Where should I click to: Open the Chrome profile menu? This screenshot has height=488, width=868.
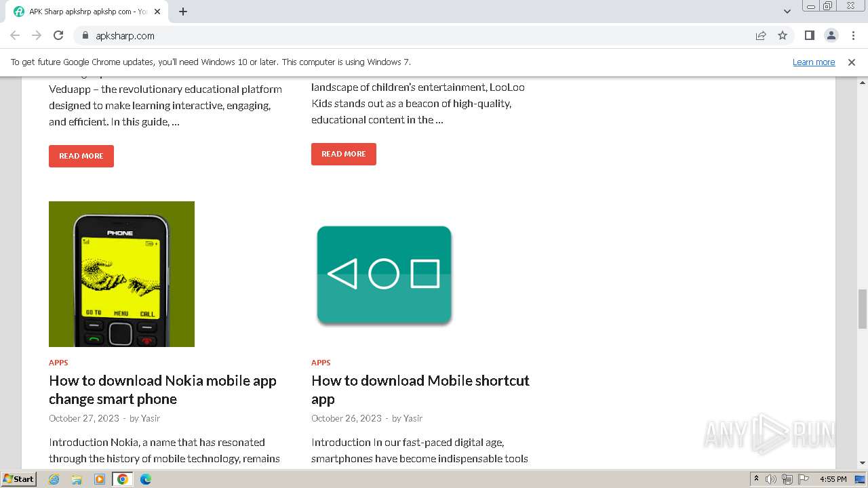click(831, 35)
